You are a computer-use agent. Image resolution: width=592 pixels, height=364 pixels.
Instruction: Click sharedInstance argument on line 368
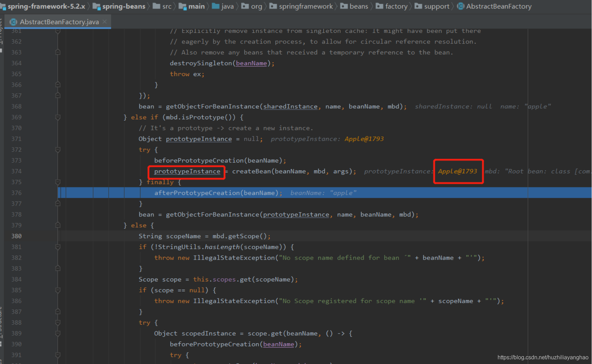pos(290,106)
